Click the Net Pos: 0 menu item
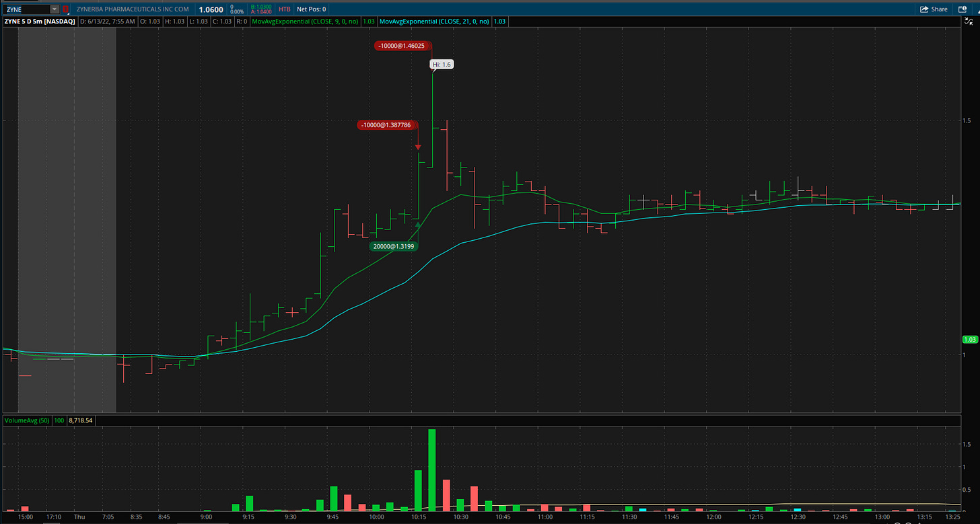Screen dimensions: 980x524 [311, 9]
